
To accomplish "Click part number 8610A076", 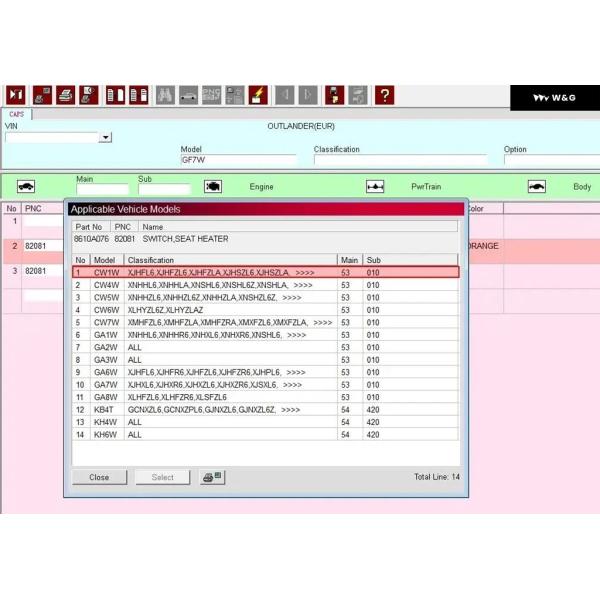I will (x=91, y=239).
